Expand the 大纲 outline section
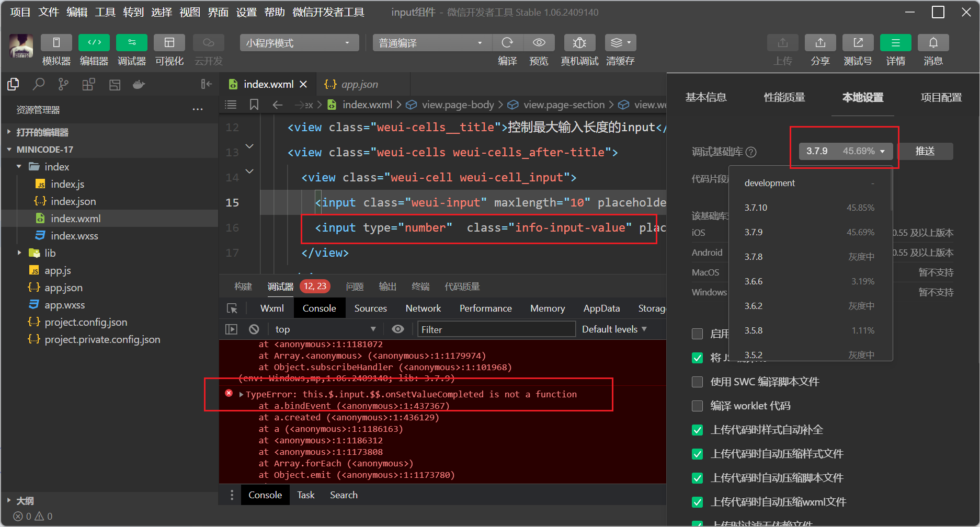Image resolution: width=980 pixels, height=527 pixels. tap(9, 501)
